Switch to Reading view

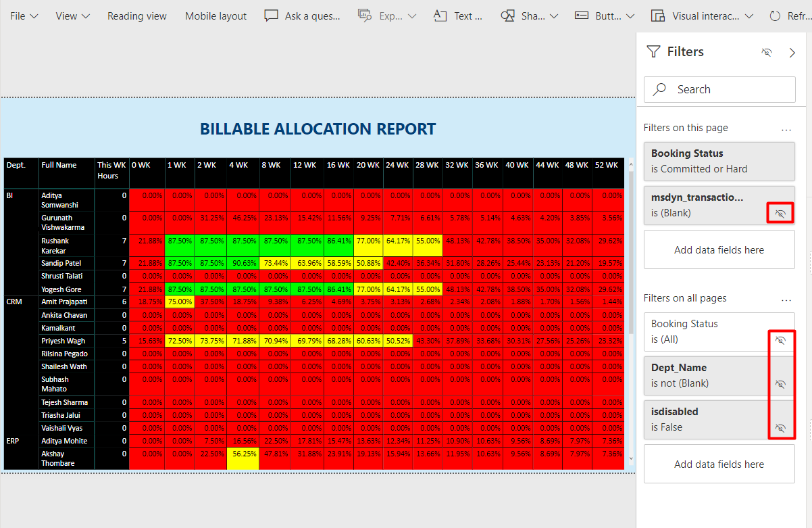pos(136,16)
